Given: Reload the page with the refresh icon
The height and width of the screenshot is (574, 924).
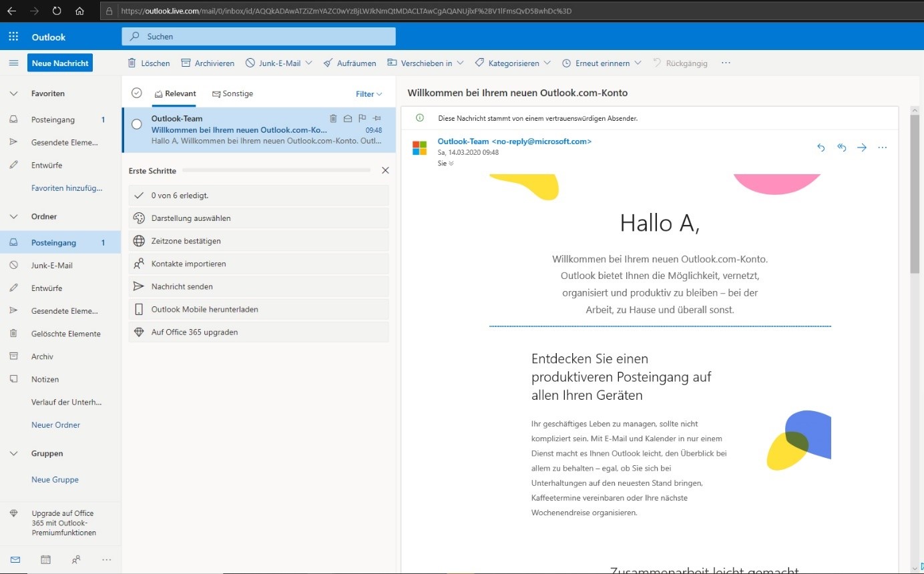Looking at the screenshot, I should click(x=57, y=11).
